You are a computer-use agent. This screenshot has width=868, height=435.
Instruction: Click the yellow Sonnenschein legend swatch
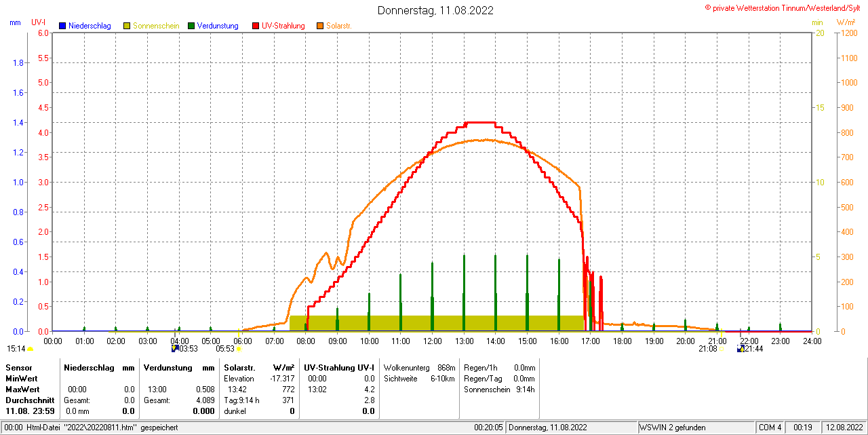(x=127, y=26)
